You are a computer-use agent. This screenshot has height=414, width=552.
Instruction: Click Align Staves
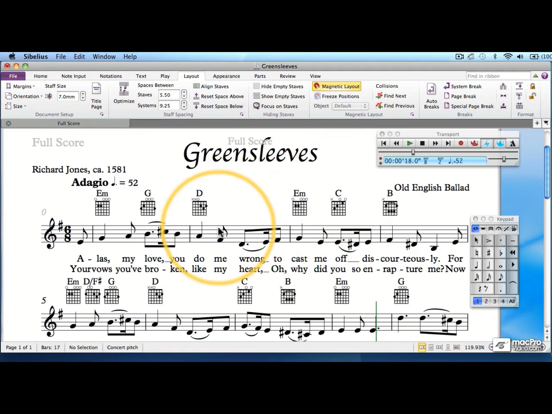tap(211, 86)
